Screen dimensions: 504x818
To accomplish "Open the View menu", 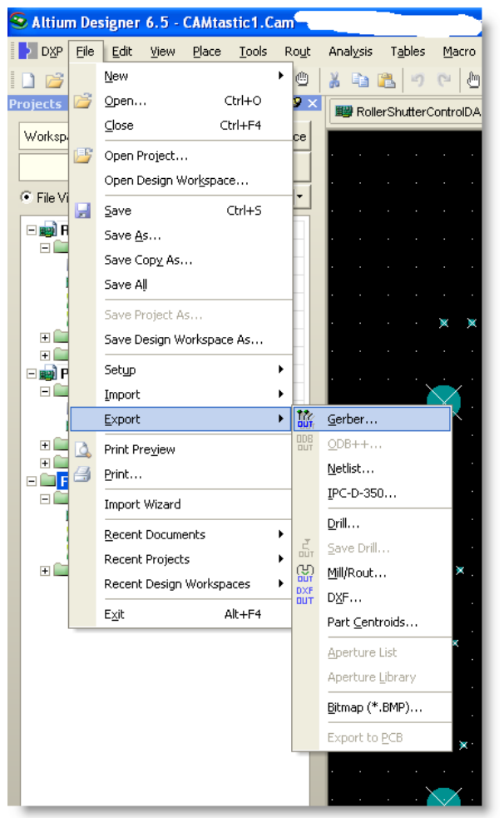I will (163, 51).
